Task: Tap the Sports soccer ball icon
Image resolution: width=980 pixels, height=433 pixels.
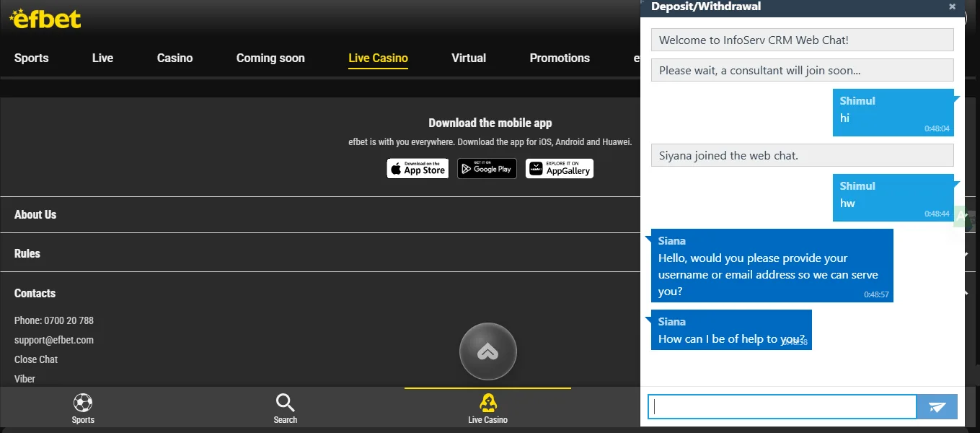Action: pos(83,403)
